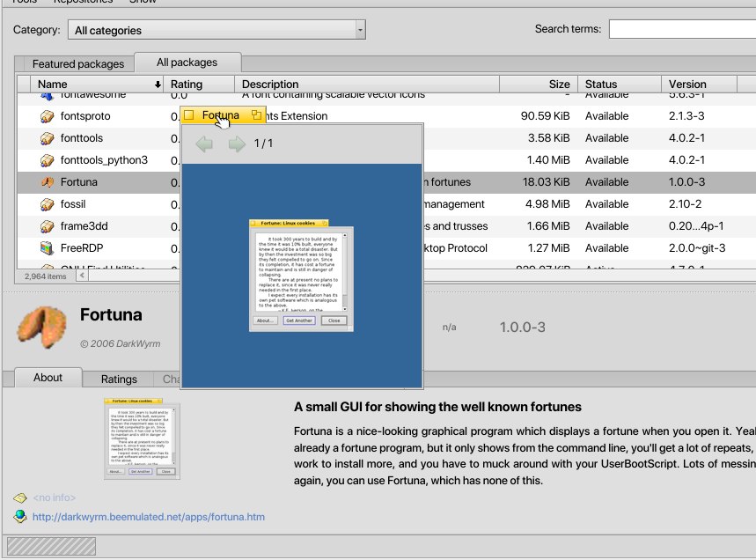Select the frame3dd row name

coord(84,226)
